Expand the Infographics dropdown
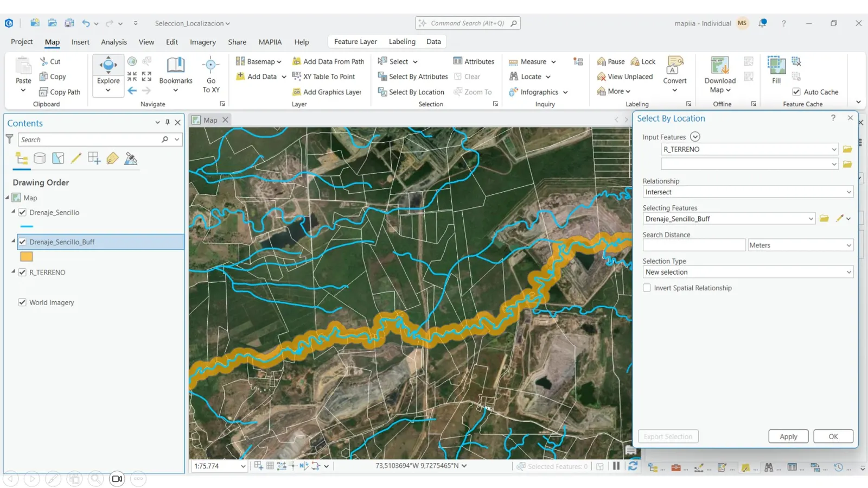Screen dimensions: 868x488 click(565, 92)
